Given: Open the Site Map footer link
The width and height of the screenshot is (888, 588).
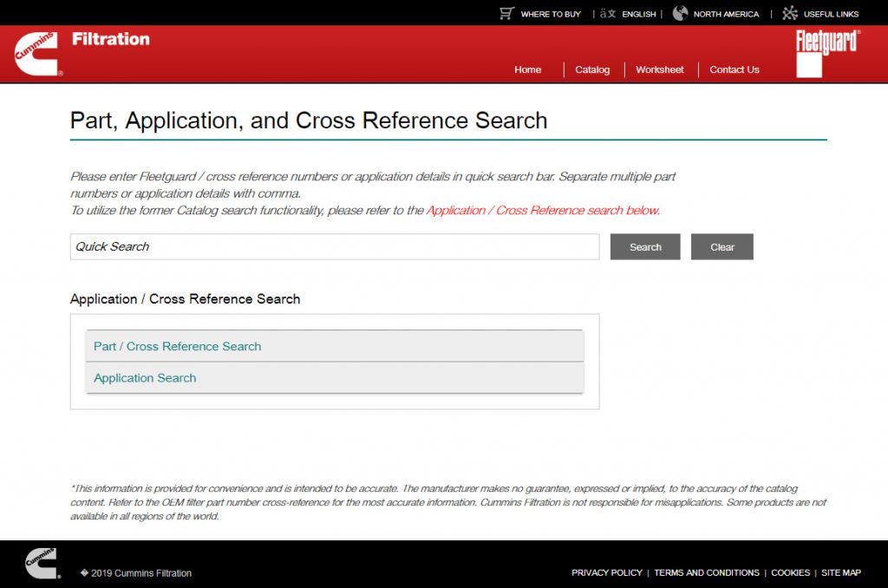Looking at the screenshot, I should coord(841,572).
